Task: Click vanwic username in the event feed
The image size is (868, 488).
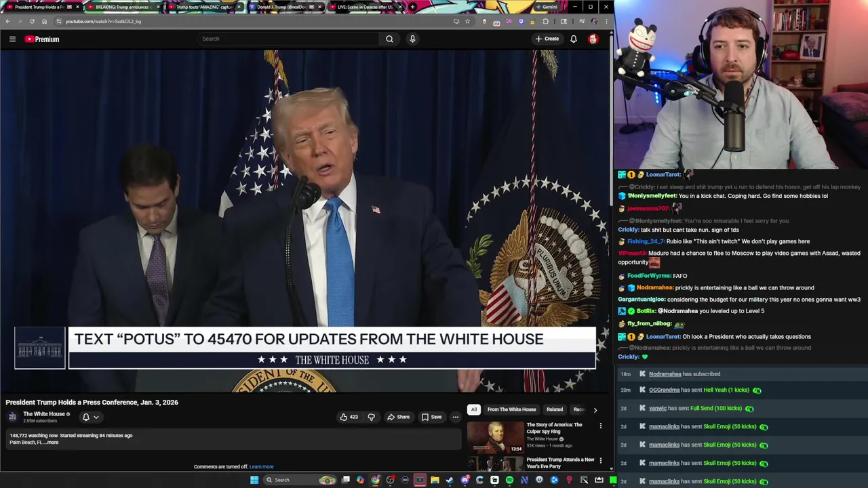Action: (658, 409)
